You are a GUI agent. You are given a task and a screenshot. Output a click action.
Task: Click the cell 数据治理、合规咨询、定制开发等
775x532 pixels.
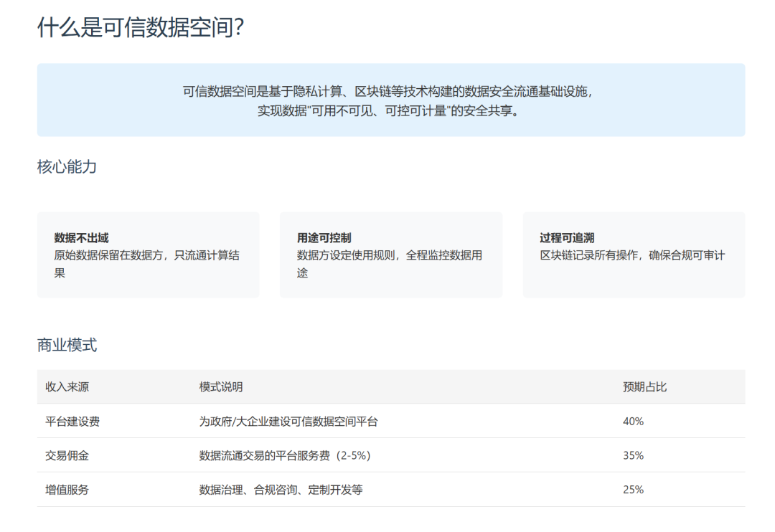point(281,490)
